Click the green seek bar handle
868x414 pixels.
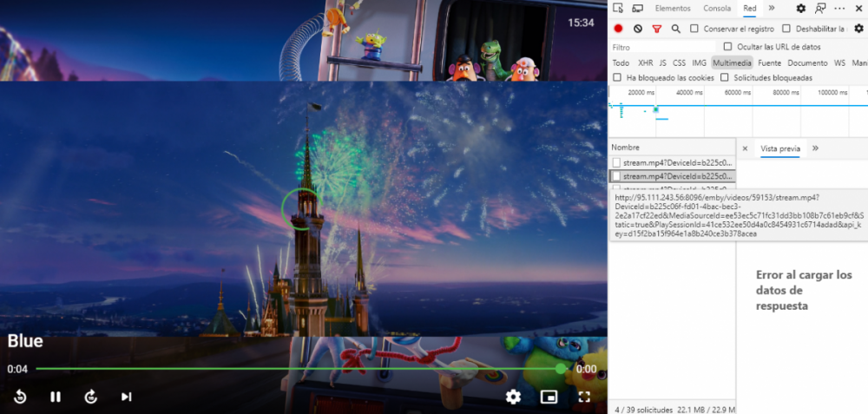click(x=561, y=369)
